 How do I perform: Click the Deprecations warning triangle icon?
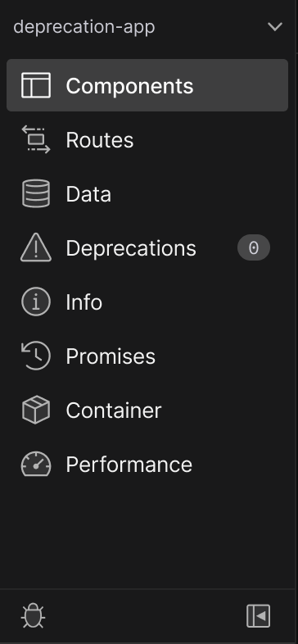point(36,247)
